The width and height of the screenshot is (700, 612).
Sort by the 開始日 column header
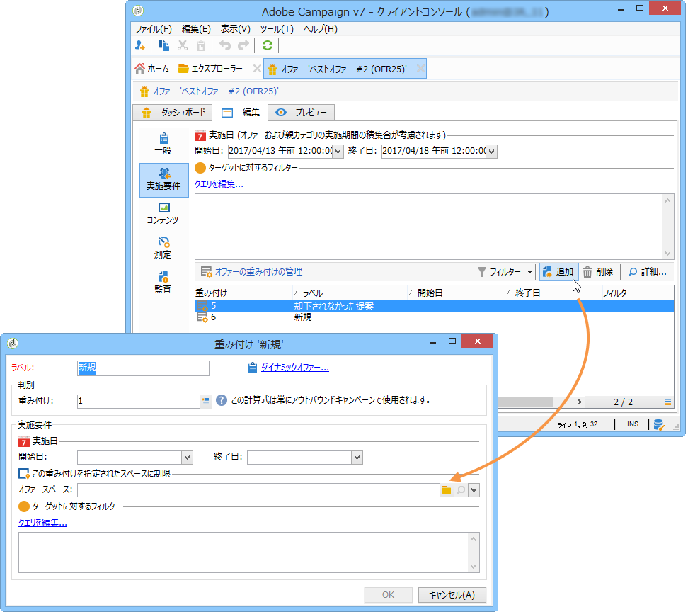[x=456, y=293]
